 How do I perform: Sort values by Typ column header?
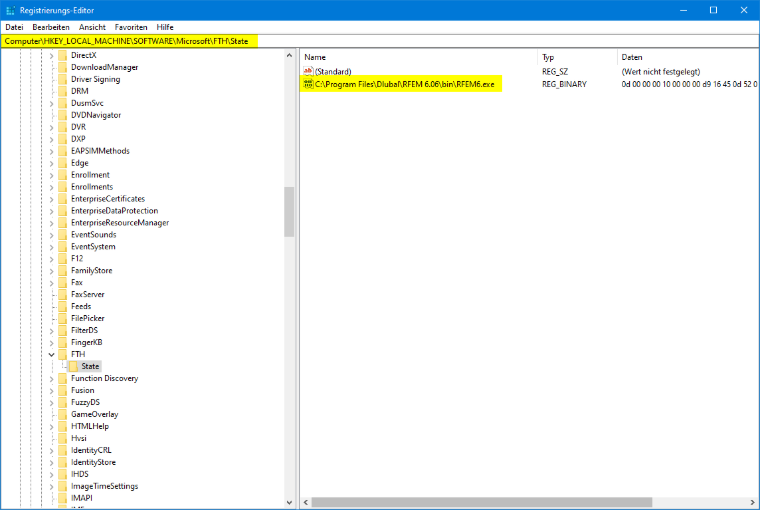coord(577,57)
